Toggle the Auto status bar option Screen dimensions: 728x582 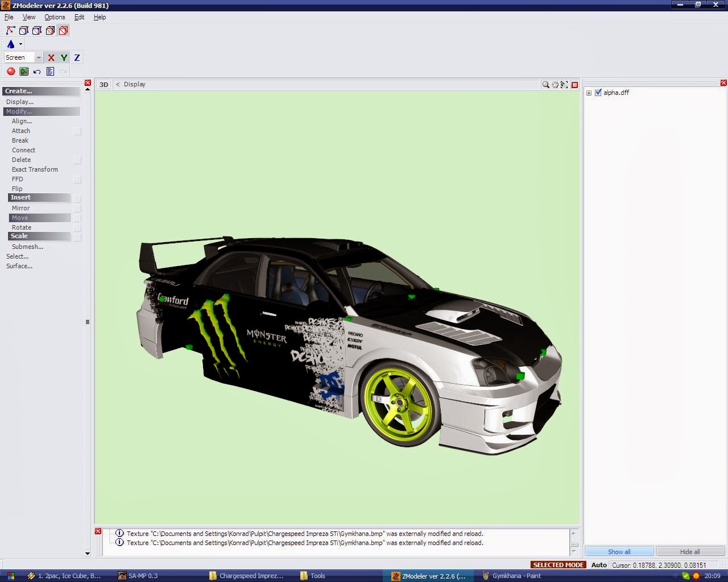(599, 565)
